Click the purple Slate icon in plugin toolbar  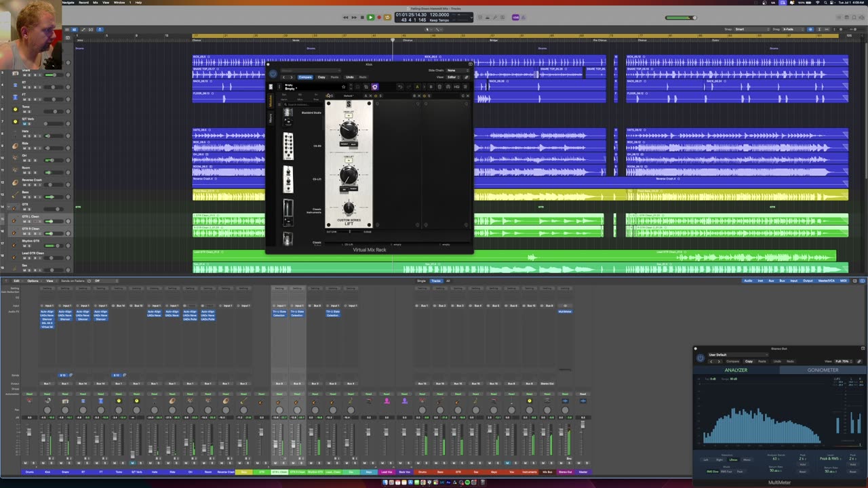pos(374,87)
